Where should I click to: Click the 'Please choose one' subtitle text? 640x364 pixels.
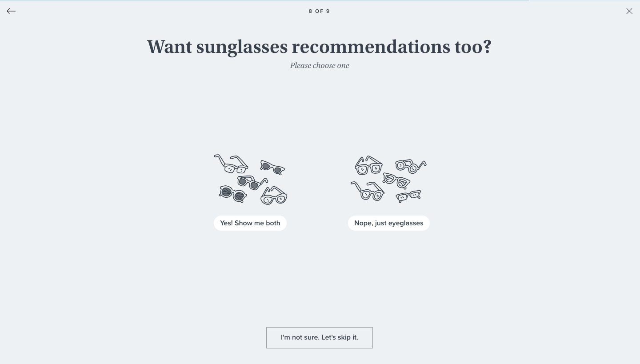point(320,65)
